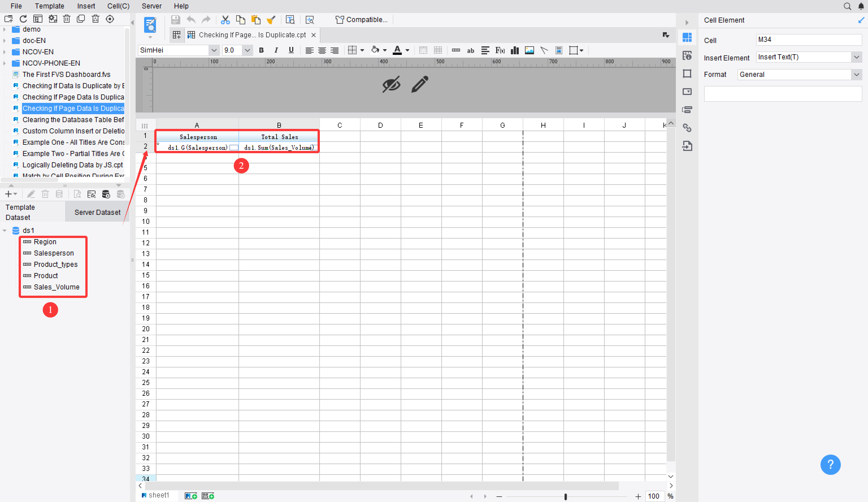This screenshot has height=502, width=868.
Task: Click the Insert Image icon in toolbar
Action: (530, 50)
